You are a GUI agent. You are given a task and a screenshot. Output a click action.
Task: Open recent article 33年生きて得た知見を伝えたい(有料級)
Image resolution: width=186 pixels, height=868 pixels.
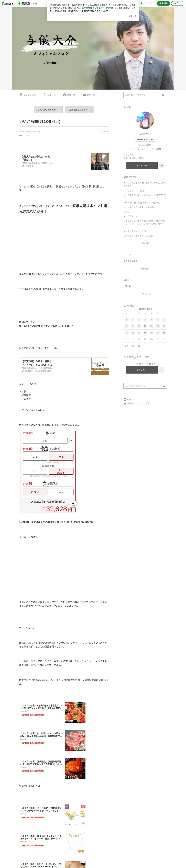point(142,203)
